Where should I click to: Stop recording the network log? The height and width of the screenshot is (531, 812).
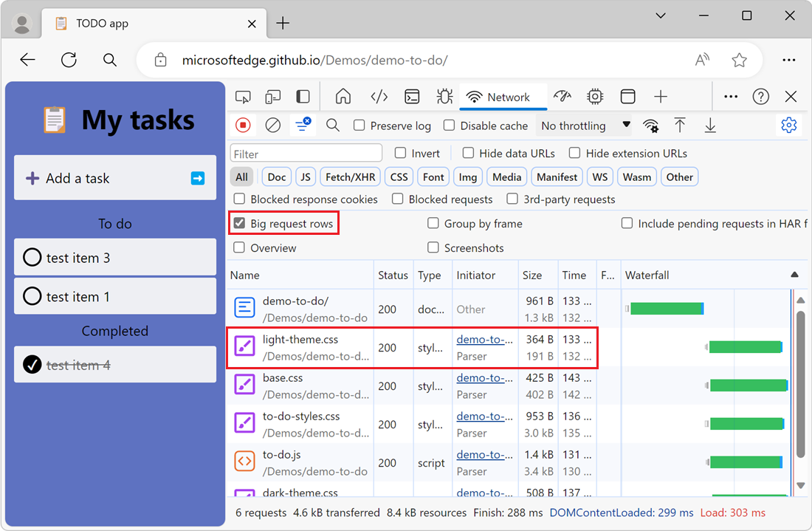tap(243, 125)
